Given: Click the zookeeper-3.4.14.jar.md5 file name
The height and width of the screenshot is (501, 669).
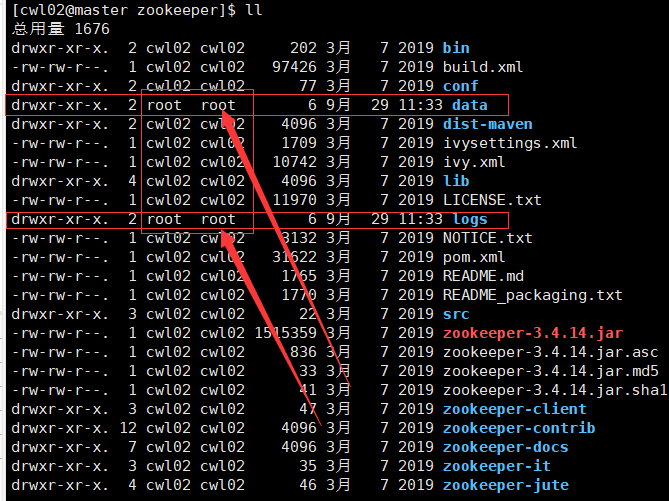Looking at the screenshot, I should pos(551,371).
